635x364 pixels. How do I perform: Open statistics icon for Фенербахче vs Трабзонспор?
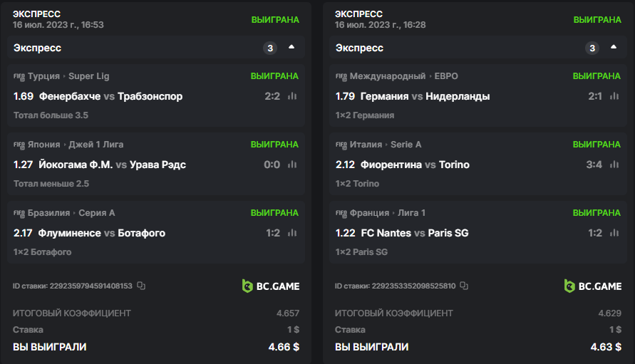coord(291,96)
